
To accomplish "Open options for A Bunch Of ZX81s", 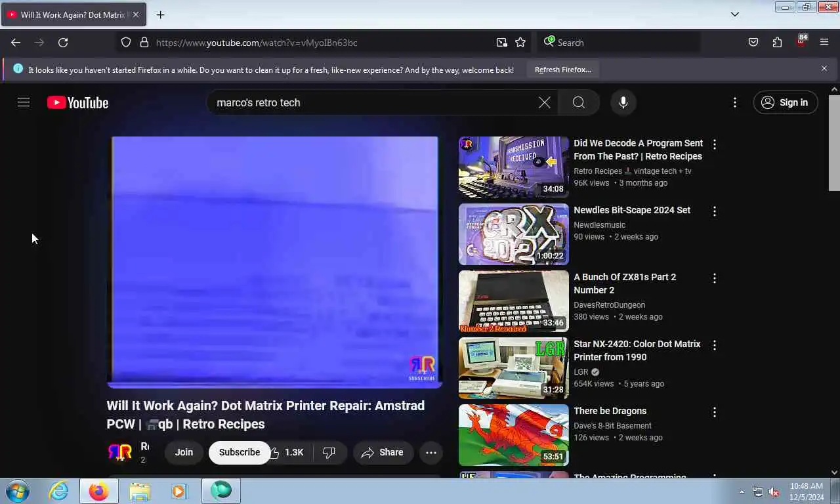I will 715,278.
